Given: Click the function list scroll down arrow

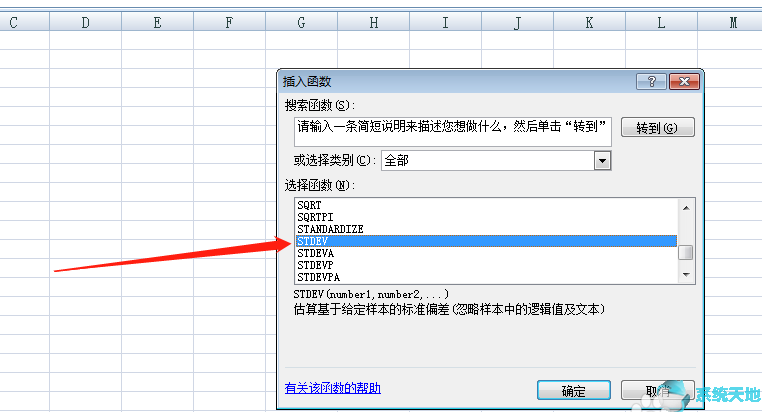Looking at the screenshot, I should 686,275.
